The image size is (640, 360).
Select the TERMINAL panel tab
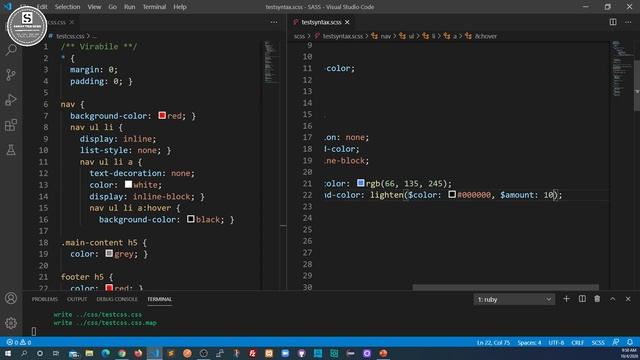point(160,299)
